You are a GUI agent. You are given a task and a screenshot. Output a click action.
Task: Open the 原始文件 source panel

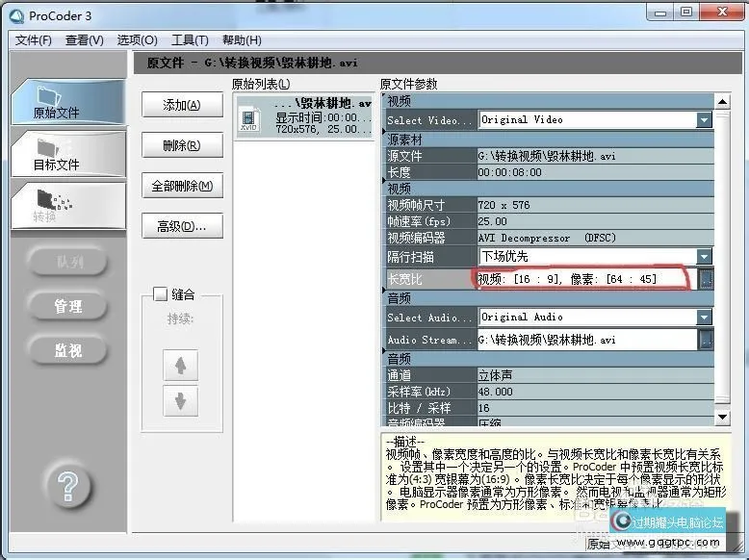68,102
